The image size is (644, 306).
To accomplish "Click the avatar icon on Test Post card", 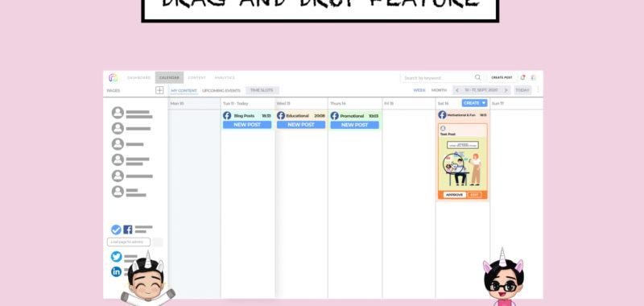I will pos(443,129).
